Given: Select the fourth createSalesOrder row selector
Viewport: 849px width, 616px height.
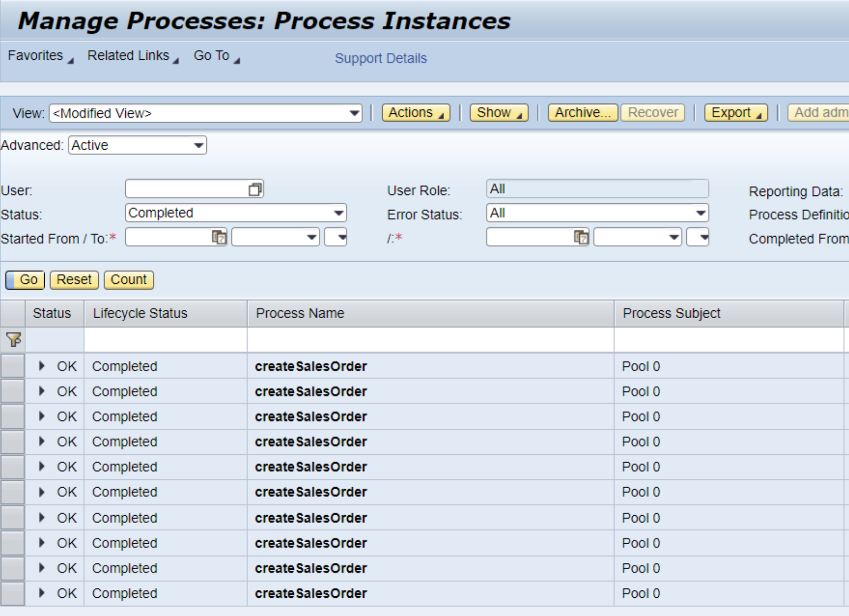Looking at the screenshot, I should (12, 441).
